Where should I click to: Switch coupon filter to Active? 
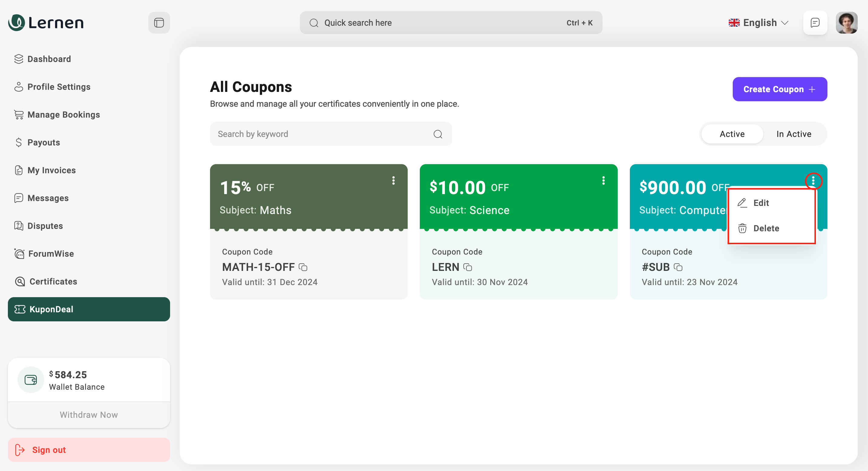coord(732,134)
